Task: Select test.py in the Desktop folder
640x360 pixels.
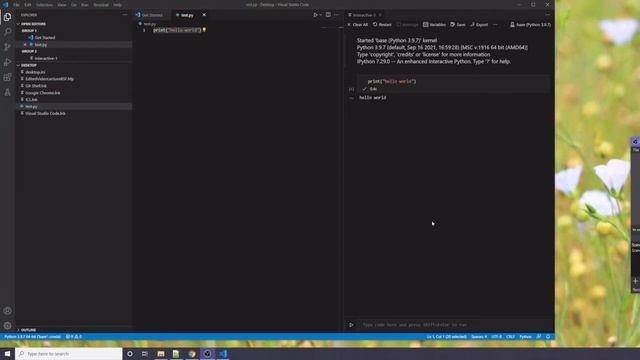Action: click(31, 107)
